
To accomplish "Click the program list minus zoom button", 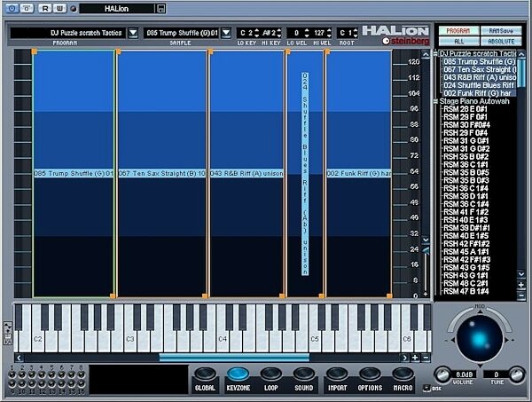I will click(521, 296).
